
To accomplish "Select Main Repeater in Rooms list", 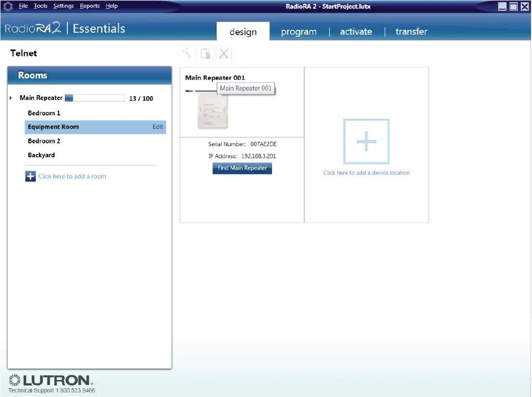I will (41, 98).
